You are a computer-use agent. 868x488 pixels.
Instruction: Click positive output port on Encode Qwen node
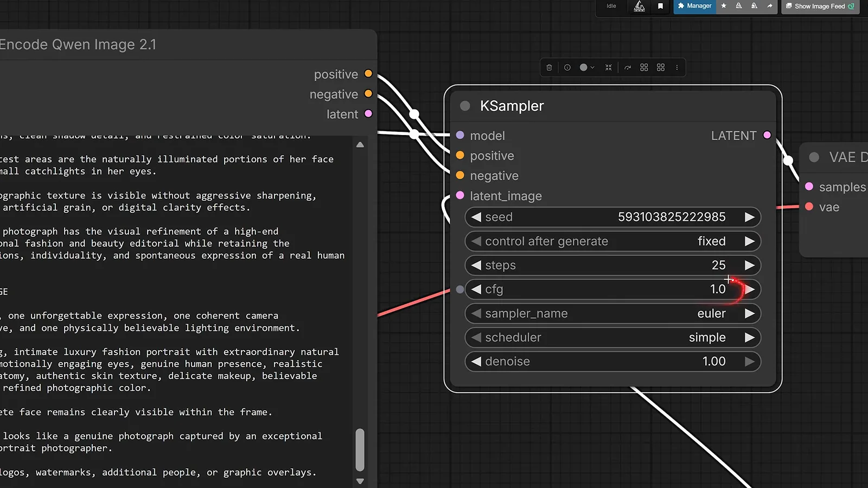[368, 74]
